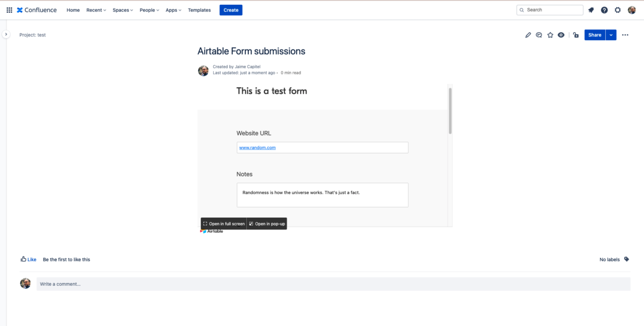
Task: Open the Recent dropdown menu
Action: click(x=96, y=10)
